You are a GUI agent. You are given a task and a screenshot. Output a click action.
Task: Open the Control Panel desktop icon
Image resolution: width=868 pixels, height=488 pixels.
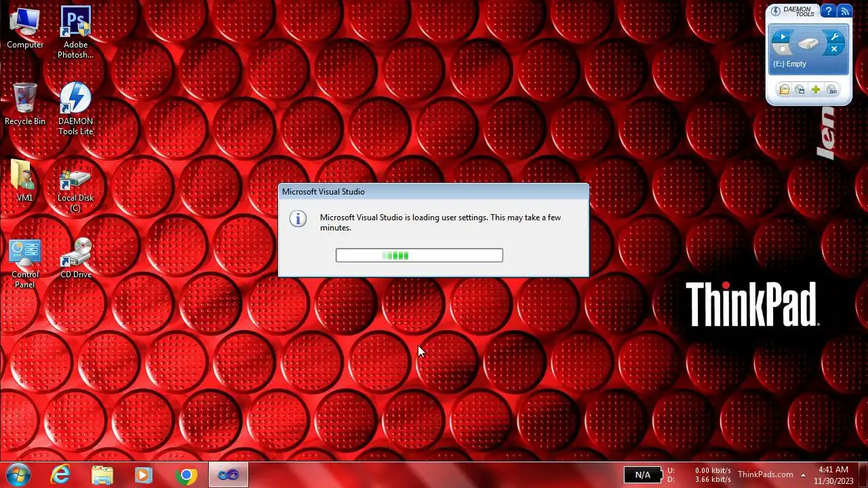(x=25, y=264)
